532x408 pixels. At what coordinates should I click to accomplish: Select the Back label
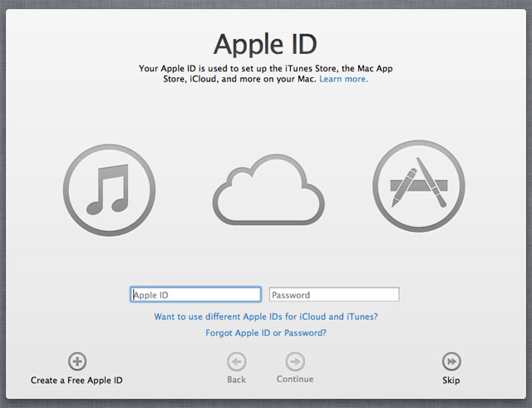coord(236,380)
